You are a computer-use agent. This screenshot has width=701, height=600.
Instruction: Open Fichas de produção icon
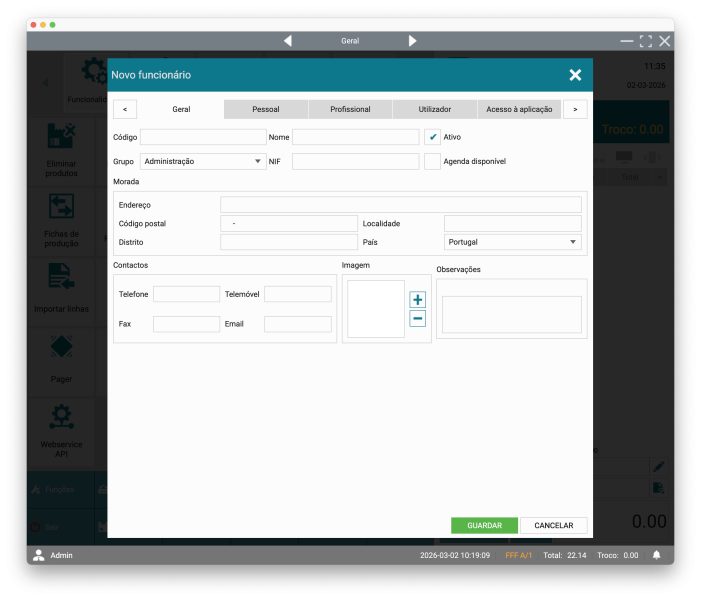click(61, 208)
